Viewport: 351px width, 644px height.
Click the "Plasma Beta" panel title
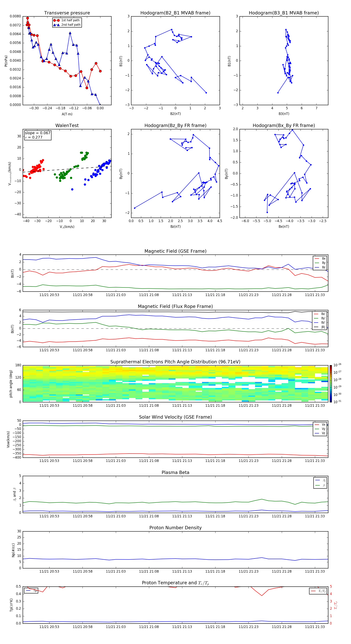[x=175, y=473]
